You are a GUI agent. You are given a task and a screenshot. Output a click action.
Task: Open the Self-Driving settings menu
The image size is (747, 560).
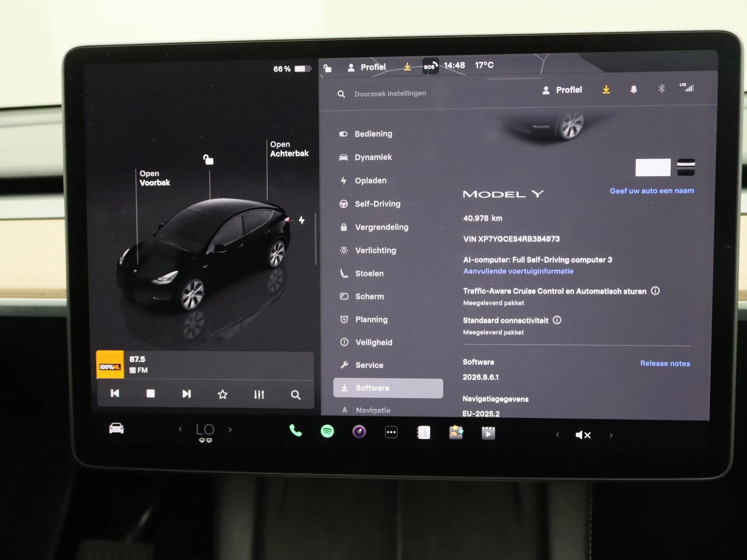370,204
